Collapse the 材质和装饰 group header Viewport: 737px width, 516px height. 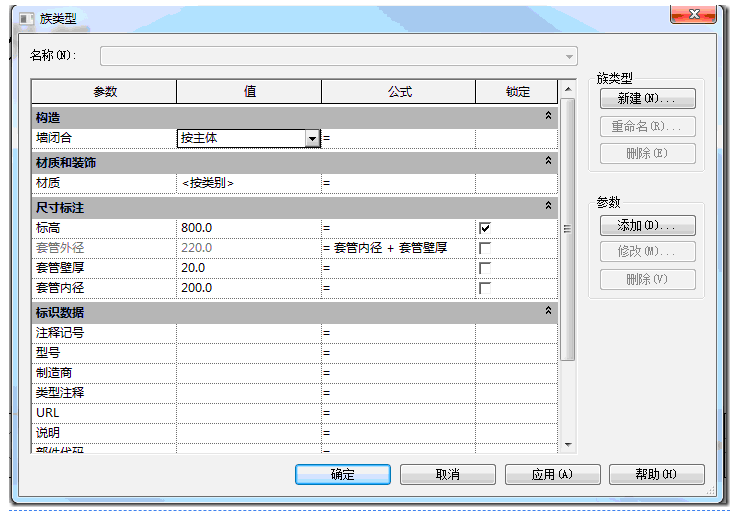[547, 161]
